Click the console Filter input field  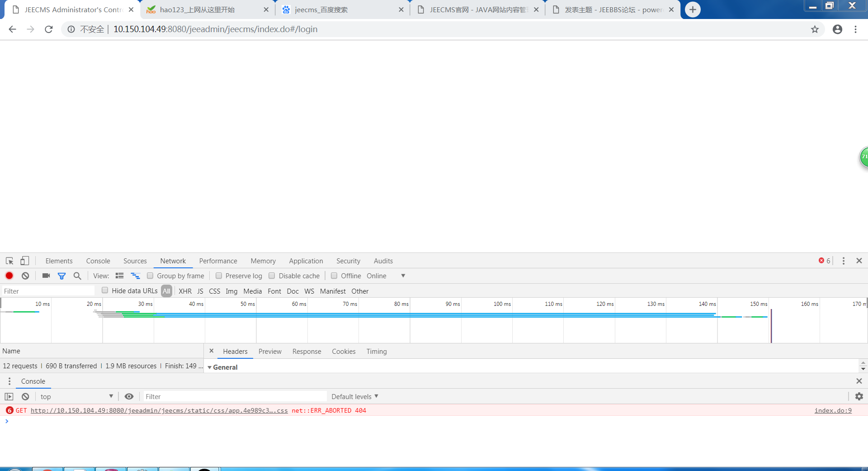(235, 397)
